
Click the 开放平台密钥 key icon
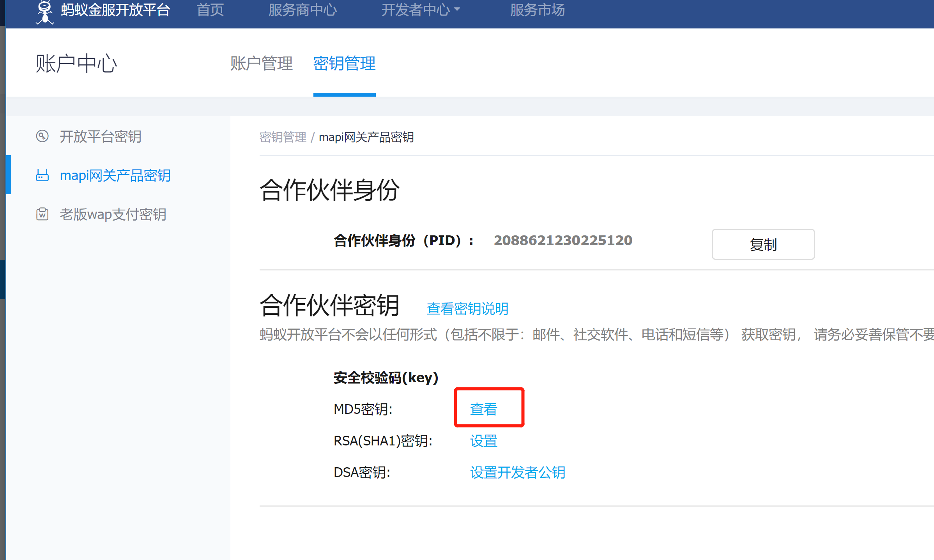[x=42, y=136]
